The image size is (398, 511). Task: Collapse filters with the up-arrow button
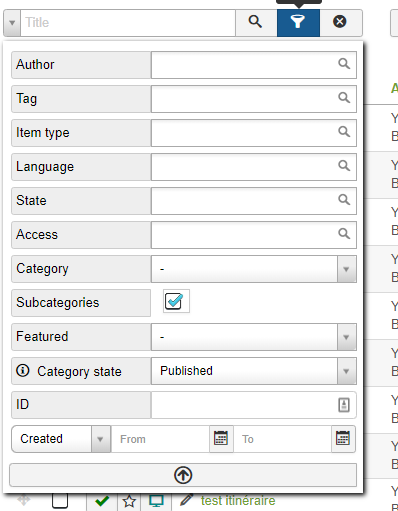(x=183, y=475)
